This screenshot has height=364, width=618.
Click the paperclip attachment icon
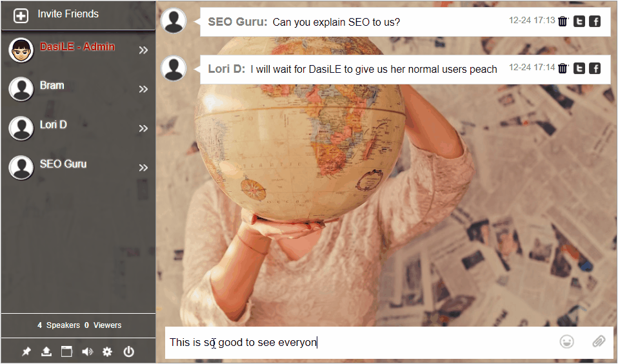tap(598, 341)
